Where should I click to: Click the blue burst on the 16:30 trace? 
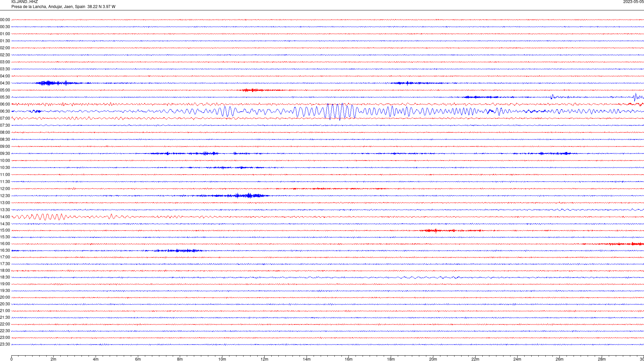[178, 251]
